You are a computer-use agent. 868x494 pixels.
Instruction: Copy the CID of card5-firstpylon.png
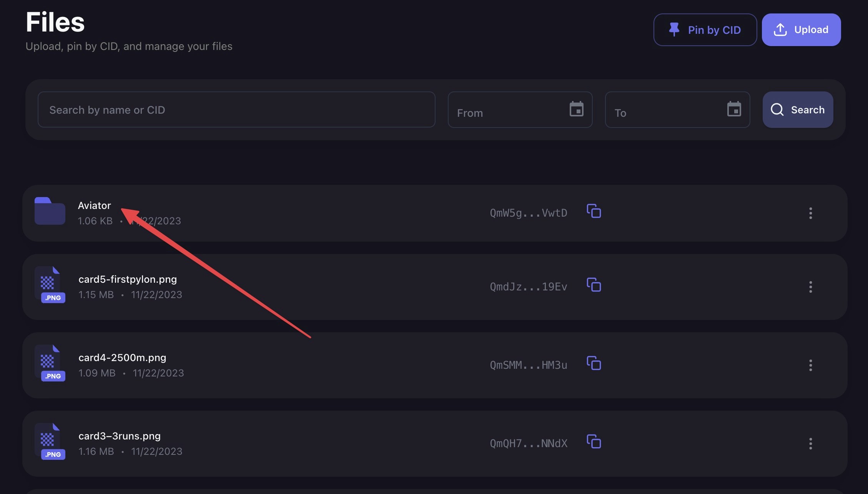click(594, 285)
